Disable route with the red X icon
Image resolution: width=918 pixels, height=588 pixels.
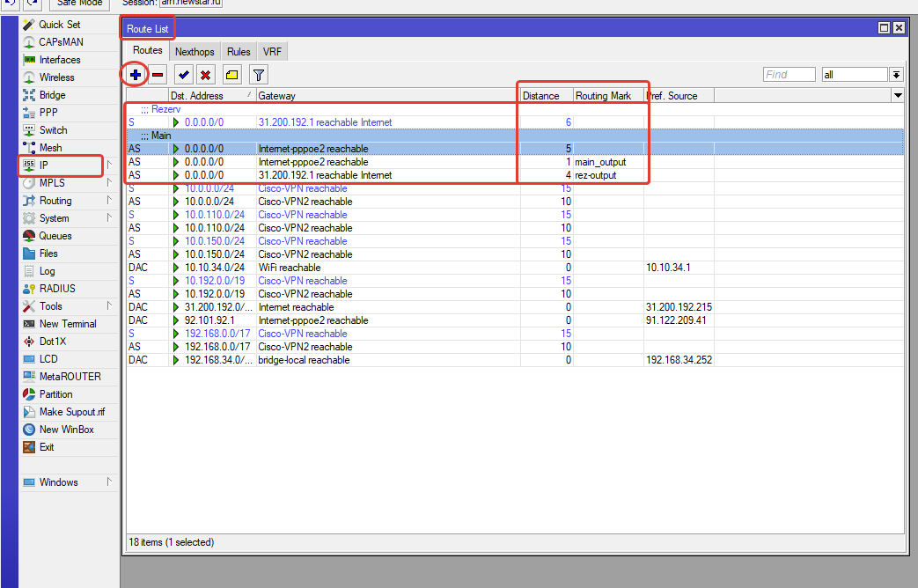[x=205, y=75]
